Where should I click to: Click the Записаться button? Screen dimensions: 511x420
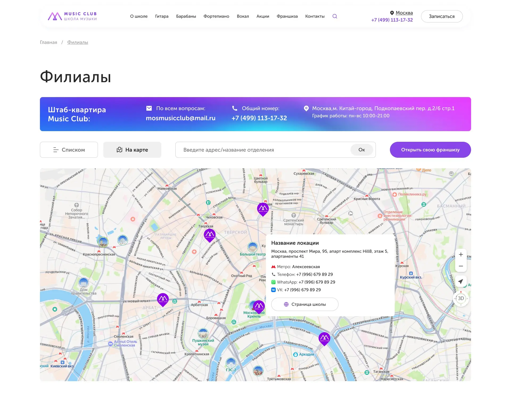click(x=442, y=16)
